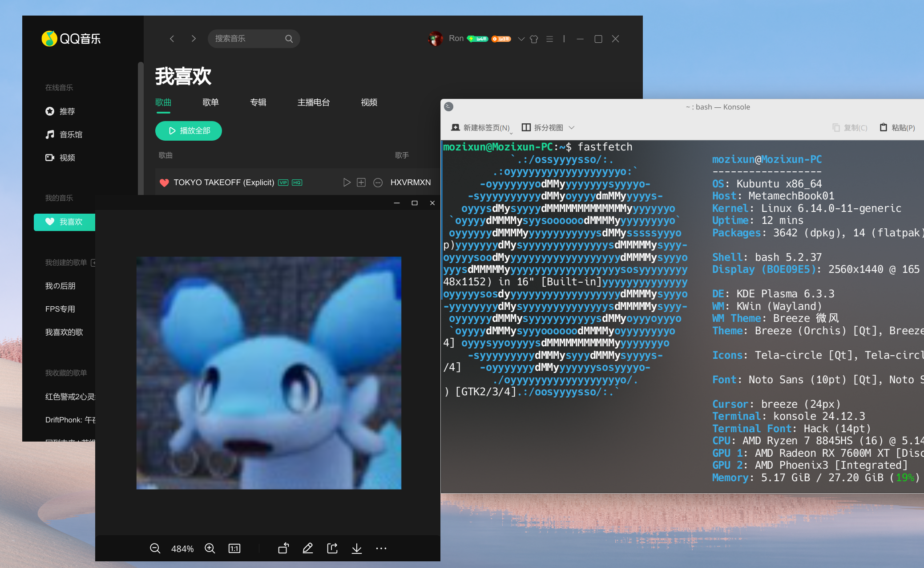The height and width of the screenshot is (568, 924).
Task: Open more options for TOKYO TAKEOFF
Action: pos(378,183)
